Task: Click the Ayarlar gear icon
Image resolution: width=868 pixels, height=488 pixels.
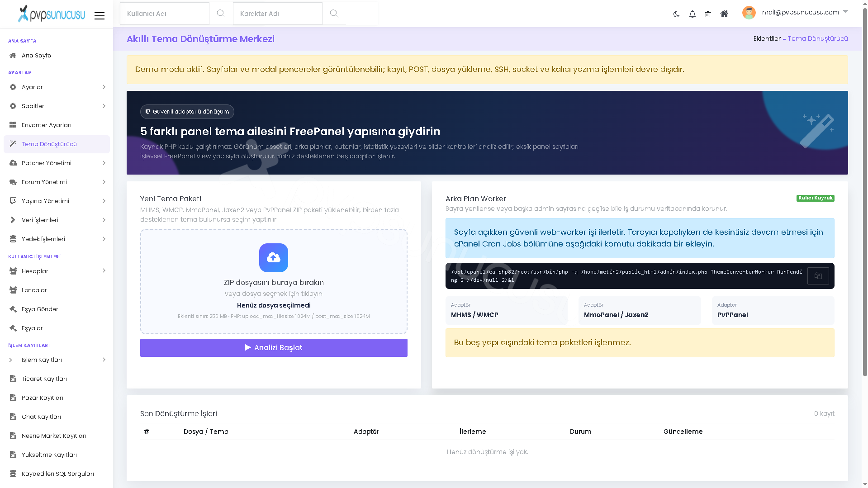Action: (x=13, y=87)
